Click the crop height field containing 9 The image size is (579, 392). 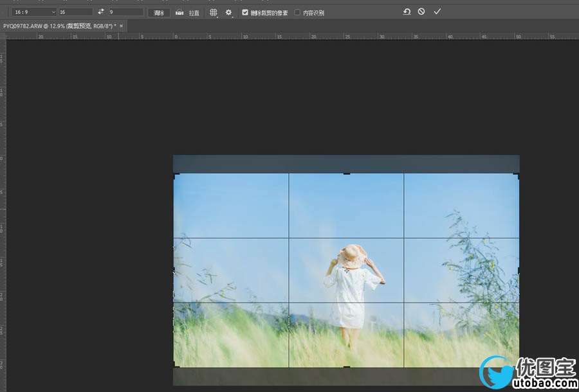coord(126,12)
